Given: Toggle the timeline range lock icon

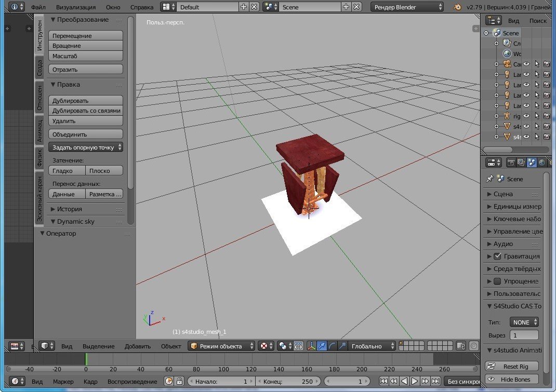Looking at the screenshot, I should (179, 382).
